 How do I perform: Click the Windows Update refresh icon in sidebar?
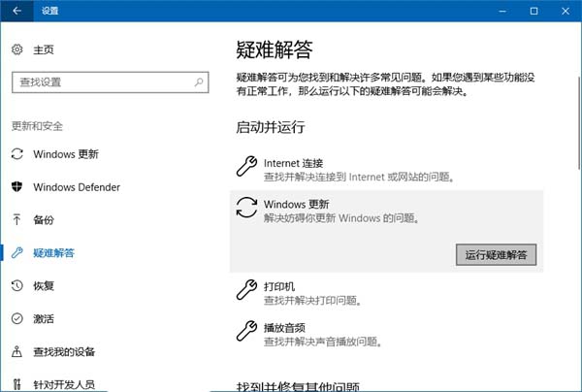[x=17, y=154]
